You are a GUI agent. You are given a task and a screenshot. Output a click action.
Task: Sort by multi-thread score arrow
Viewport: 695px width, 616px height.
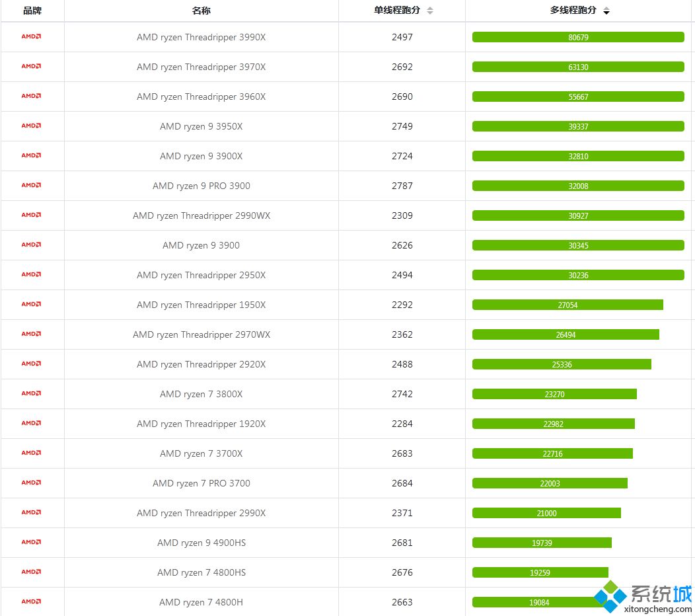click(606, 11)
